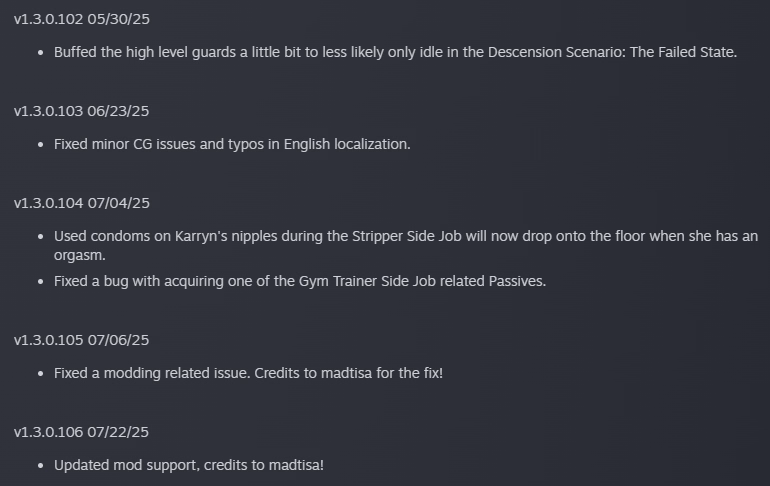This screenshot has height=486, width=770.
Task: Select the v1.3.0.104 07/04/25 version heading
Action: coord(82,203)
